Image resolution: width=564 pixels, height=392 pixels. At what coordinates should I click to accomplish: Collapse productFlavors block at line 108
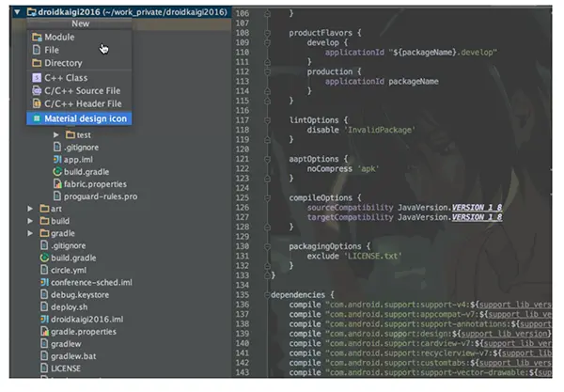point(267,33)
